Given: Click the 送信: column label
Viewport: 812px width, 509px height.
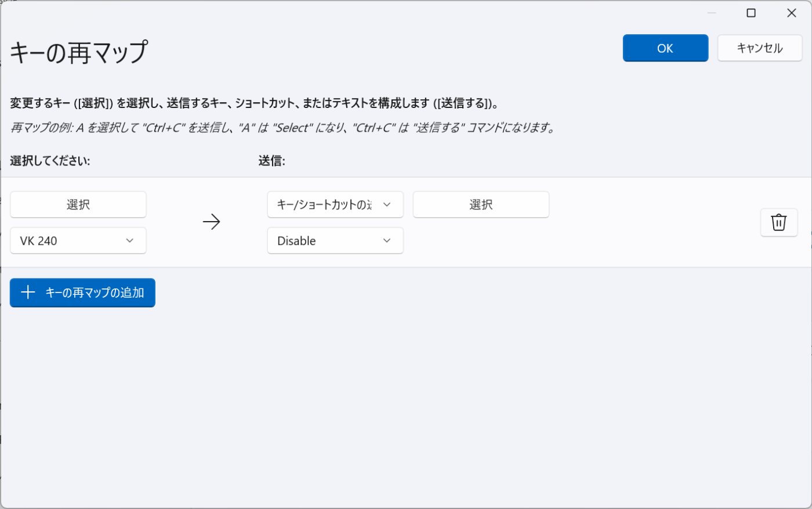Looking at the screenshot, I should (x=271, y=161).
